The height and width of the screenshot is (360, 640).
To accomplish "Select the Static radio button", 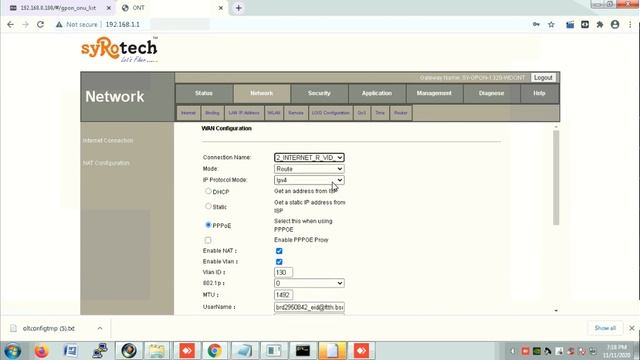I will click(208, 206).
